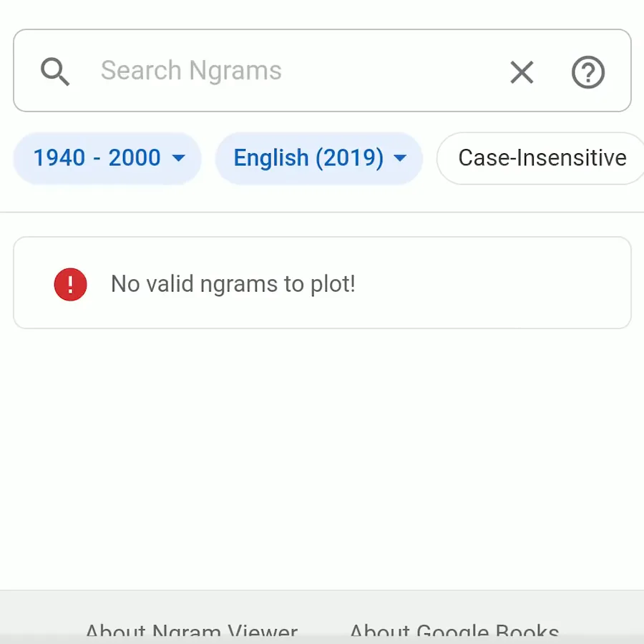The height and width of the screenshot is (644, 644).
Task: Open help via the question mark icon
Action: pyautogui.click(x=588, y=72)
